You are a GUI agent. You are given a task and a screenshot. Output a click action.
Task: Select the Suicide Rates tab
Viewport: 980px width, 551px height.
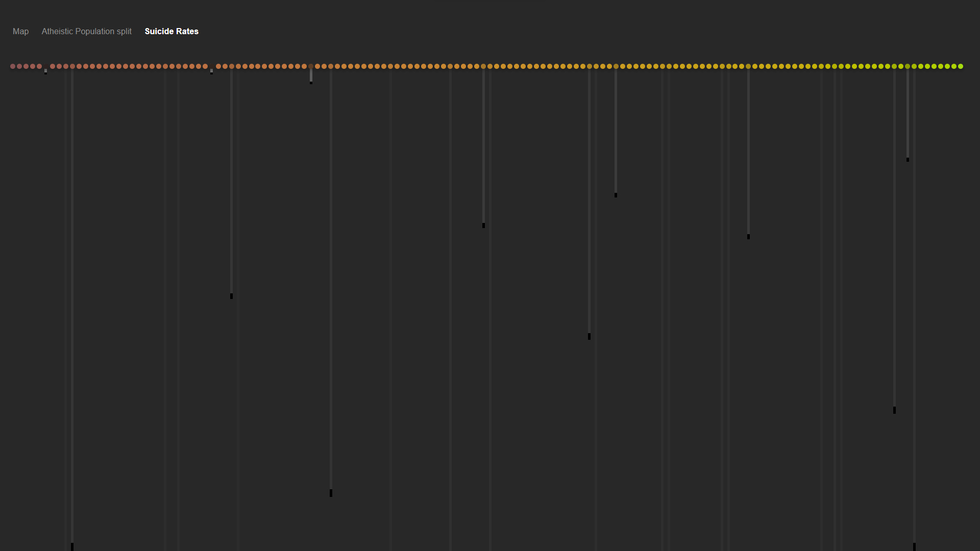point(171,31)
